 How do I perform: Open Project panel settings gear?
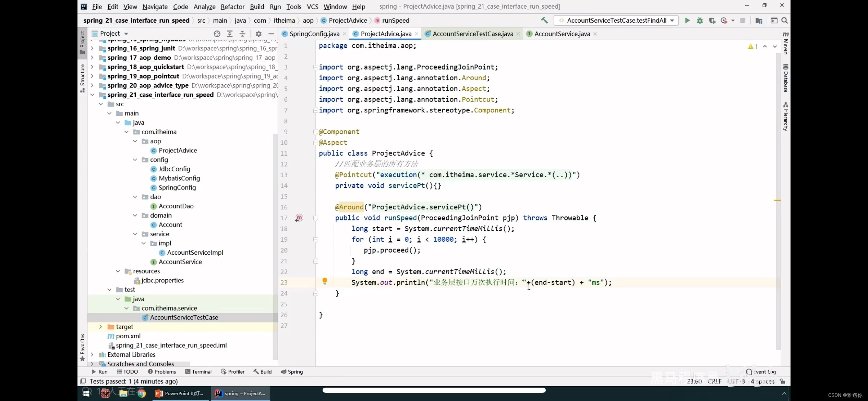click(258, 34)
